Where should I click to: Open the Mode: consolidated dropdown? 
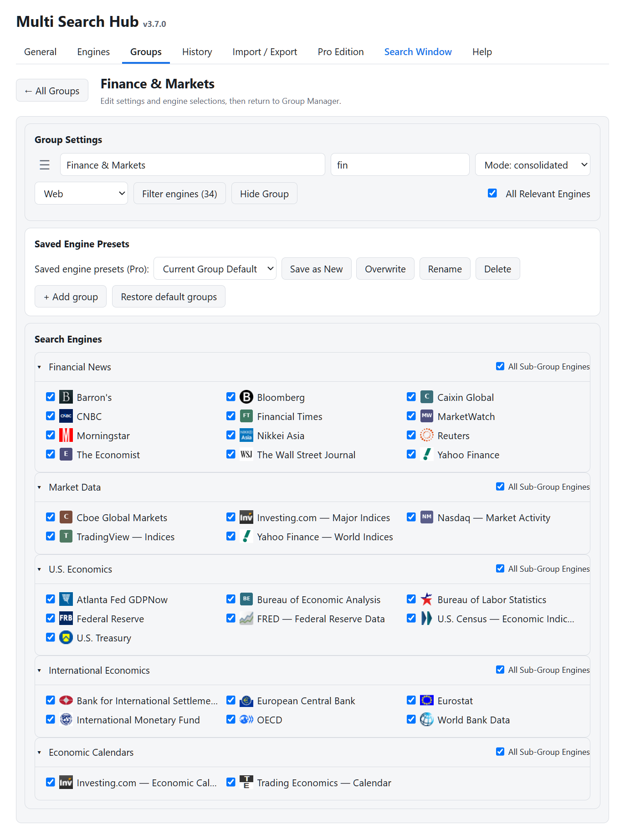tap(533, 165)
